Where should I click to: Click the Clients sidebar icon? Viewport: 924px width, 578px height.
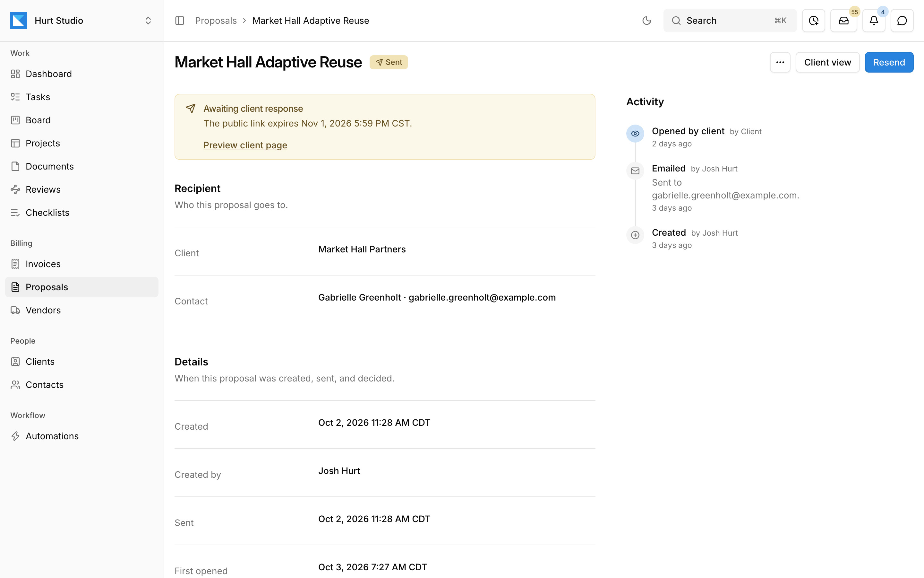15,362
